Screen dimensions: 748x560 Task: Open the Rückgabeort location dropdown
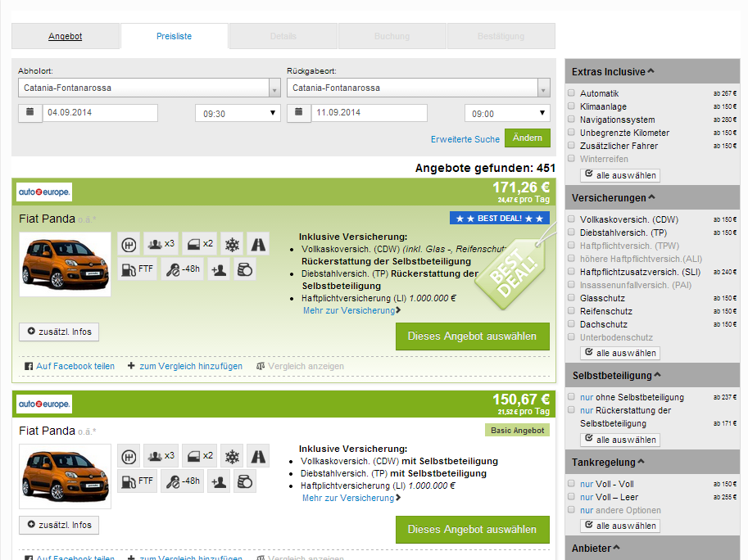coord(419,88)
